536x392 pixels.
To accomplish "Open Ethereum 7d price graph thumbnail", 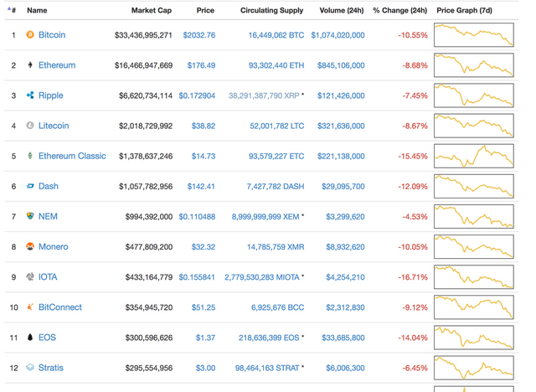I will [474, 65].
